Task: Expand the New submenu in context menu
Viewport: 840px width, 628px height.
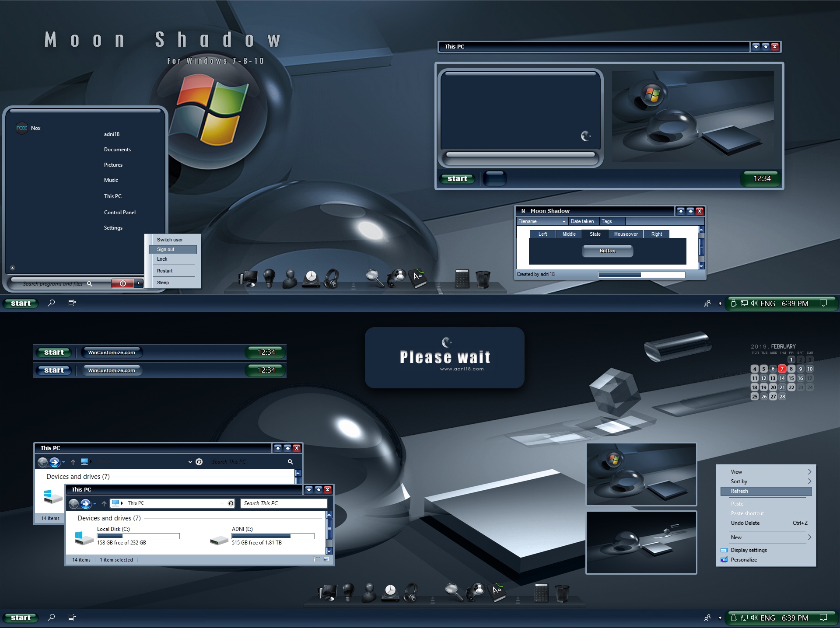Action: click(x=809, y=537)
